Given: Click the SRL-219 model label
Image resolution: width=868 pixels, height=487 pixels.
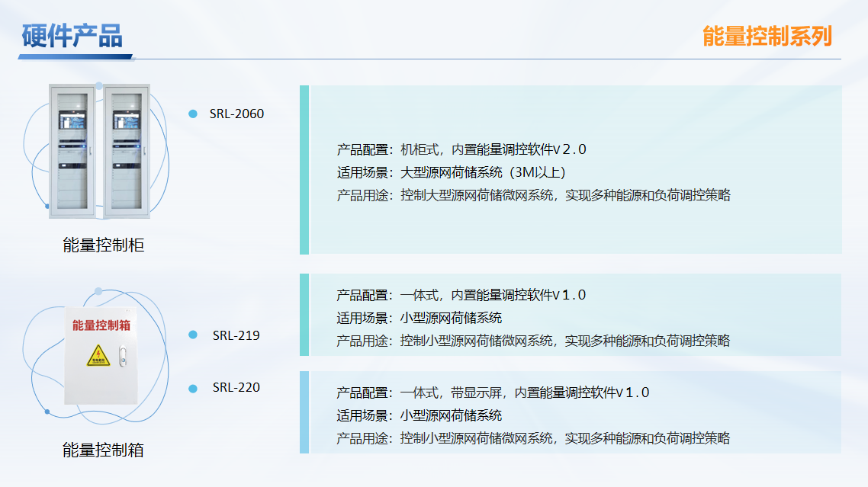Looking at the screenshot, I should [x=236, y=335].
